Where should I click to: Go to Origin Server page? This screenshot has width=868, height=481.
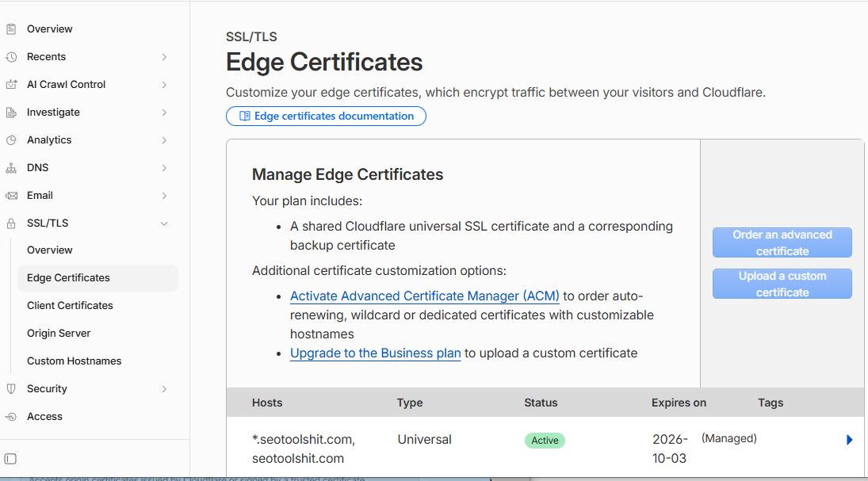pos(59,333)
